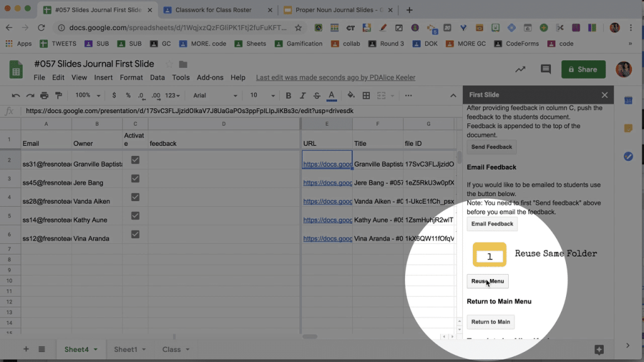The height and width of the screenshot is (362, 644).
Task: Open Jere Bang's document URL link
Action: click(327, 183)
